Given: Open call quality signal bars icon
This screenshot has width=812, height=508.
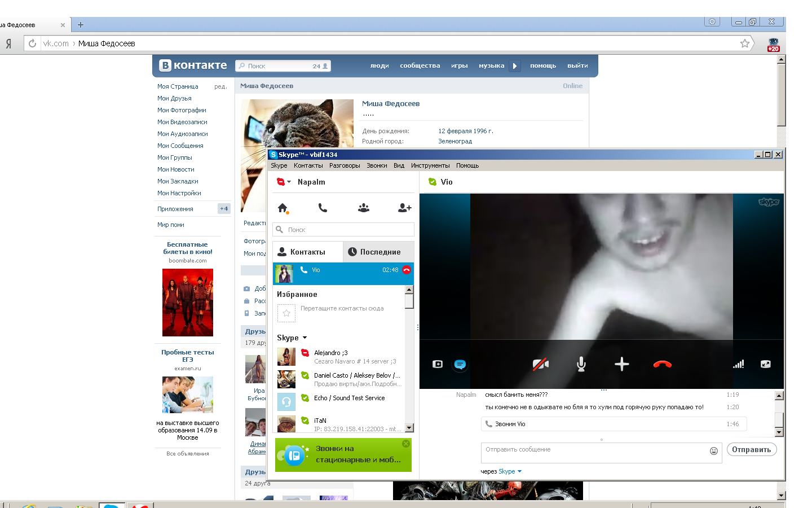Looking at the screenshot, I should pyautogui.click(x=738, y=364).
